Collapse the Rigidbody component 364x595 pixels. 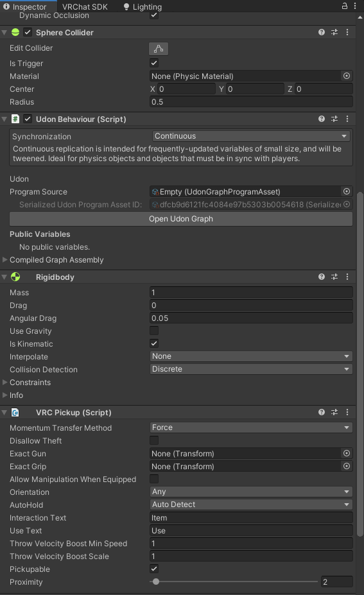[x=4, y=277]
